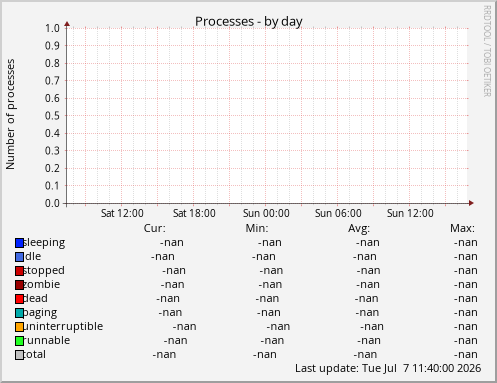Click the zombie row Min value

click(x=270, y=285)
